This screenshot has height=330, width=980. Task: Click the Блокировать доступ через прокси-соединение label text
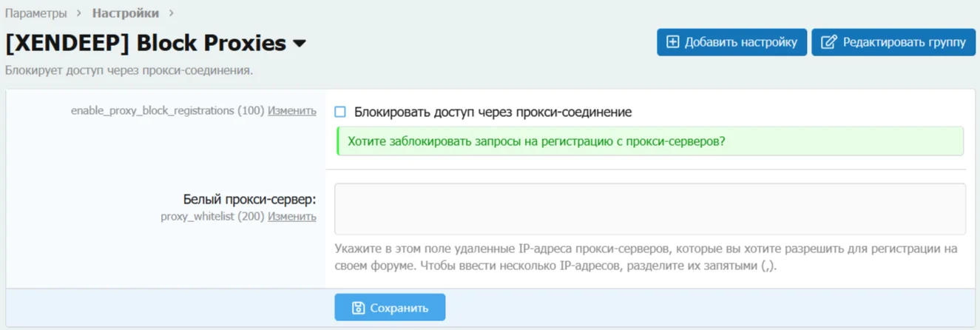493,112
